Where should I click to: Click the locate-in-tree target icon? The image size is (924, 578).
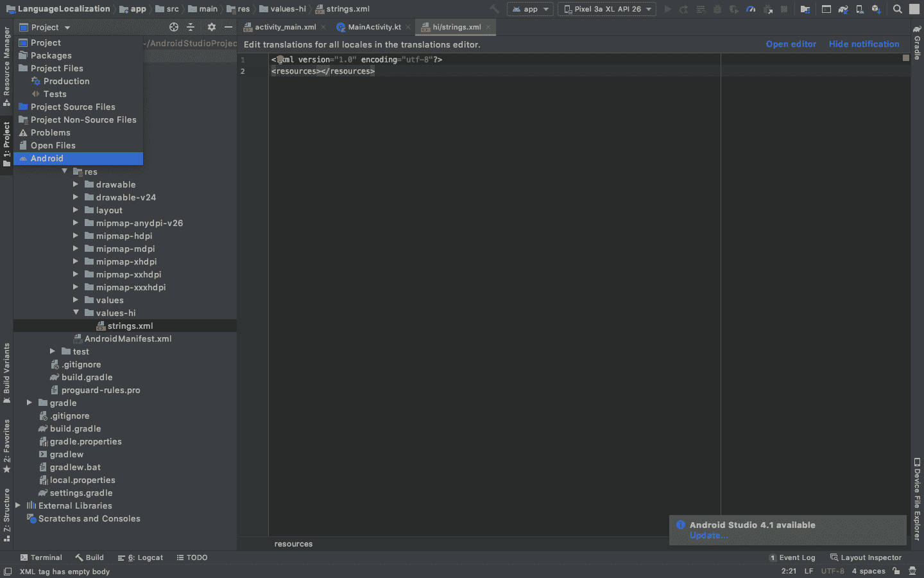(174, 27)
